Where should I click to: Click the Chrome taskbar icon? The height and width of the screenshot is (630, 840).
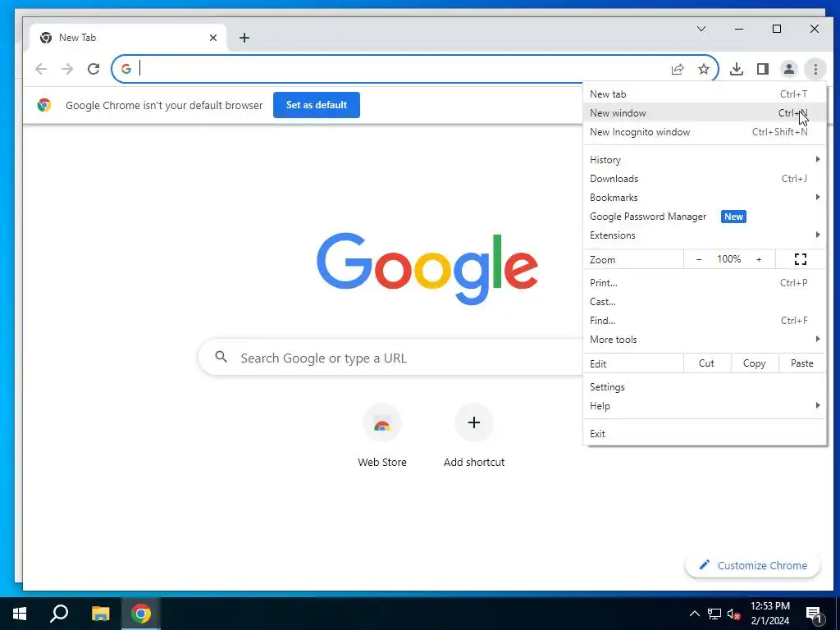click(141, 614)
